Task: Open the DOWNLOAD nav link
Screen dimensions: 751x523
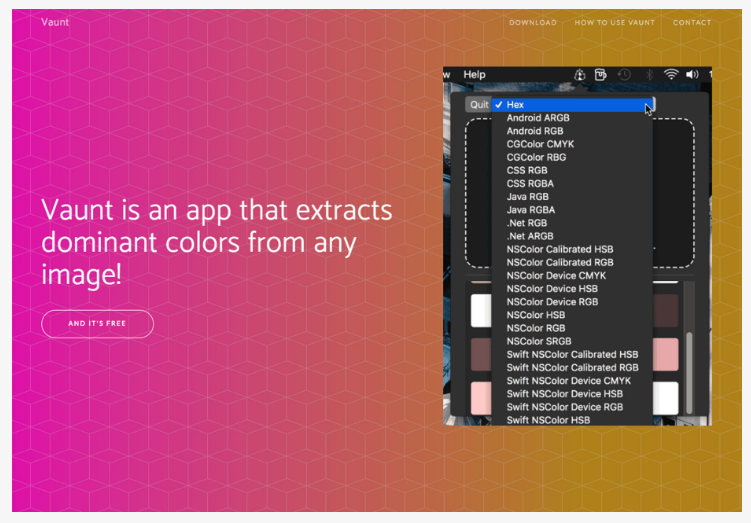Action: (x=533, y=23)
